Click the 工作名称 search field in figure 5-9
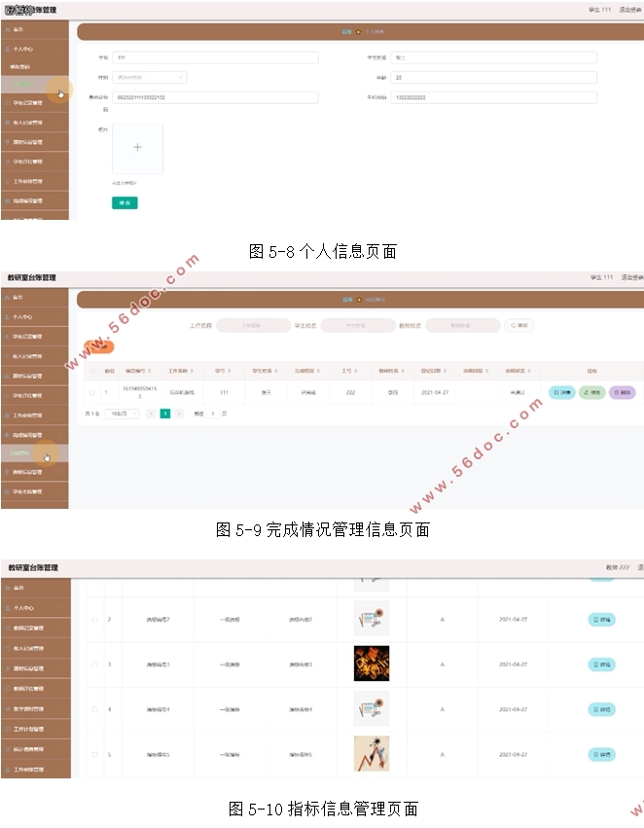 [253, 325]
